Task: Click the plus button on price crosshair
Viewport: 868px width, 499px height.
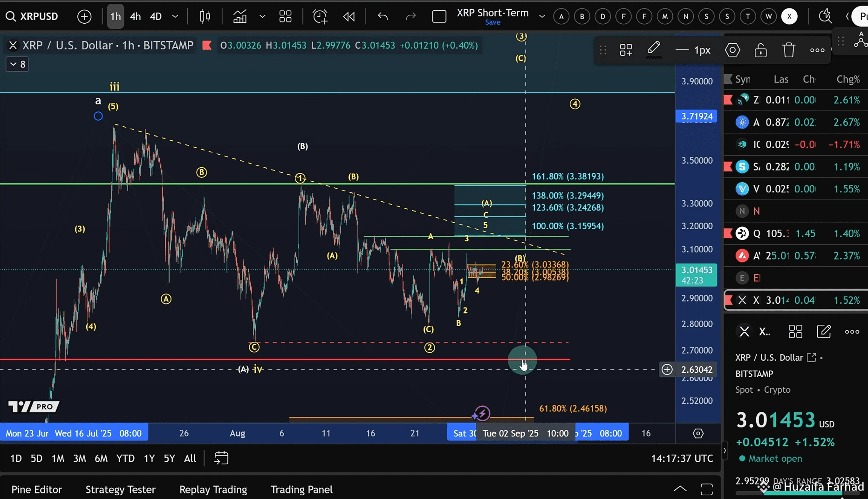Action: 667,369
